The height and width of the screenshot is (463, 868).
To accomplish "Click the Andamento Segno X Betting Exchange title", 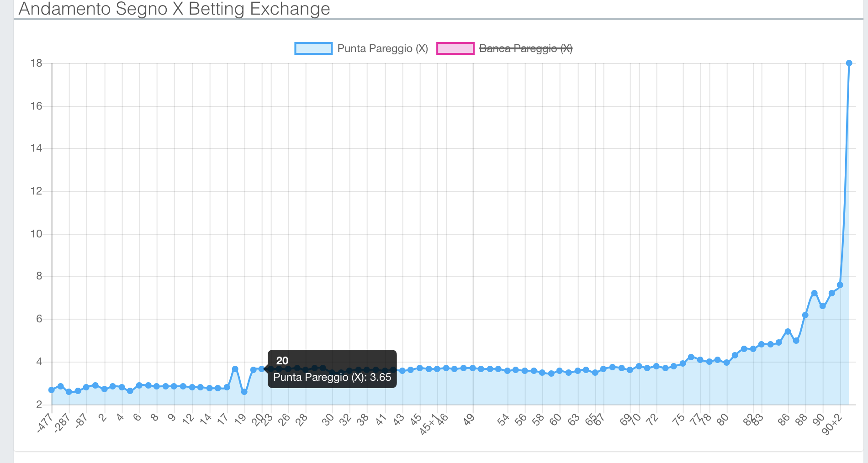I will pyautogui.click(x=174, y=9).
